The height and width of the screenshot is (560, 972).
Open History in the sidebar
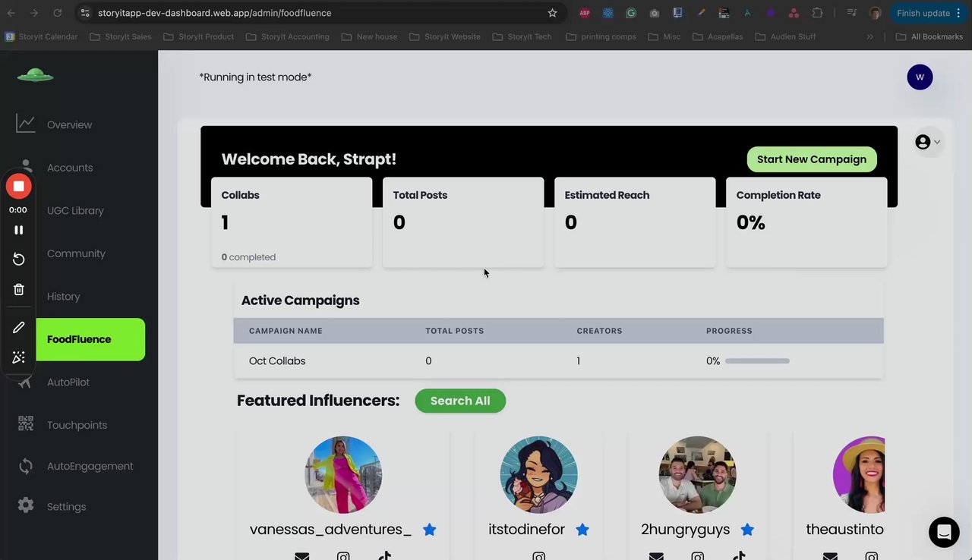point(63,297)
